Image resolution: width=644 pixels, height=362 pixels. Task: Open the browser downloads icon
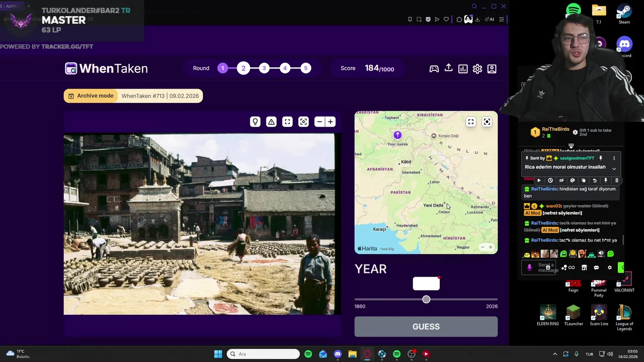coord(477,19)
